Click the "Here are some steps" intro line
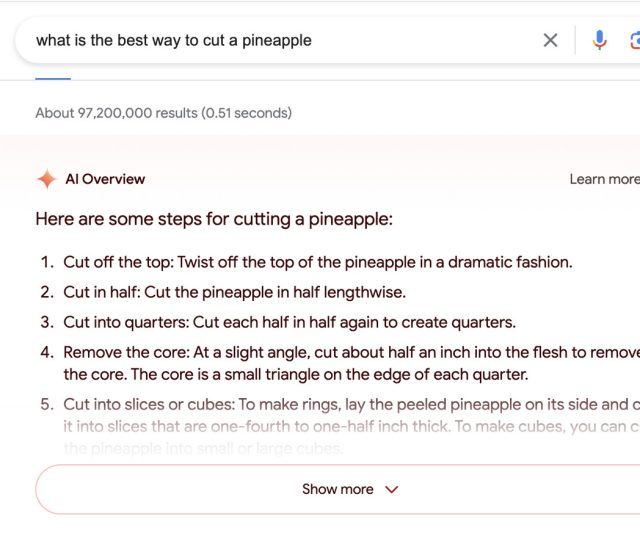640x533 pixels. point(214,219)
